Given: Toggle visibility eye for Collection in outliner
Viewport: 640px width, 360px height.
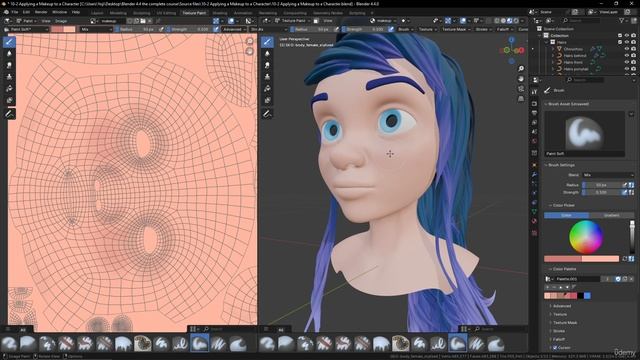Looking at the screenshot, I should pyautogui.click(x=627, y=36).
